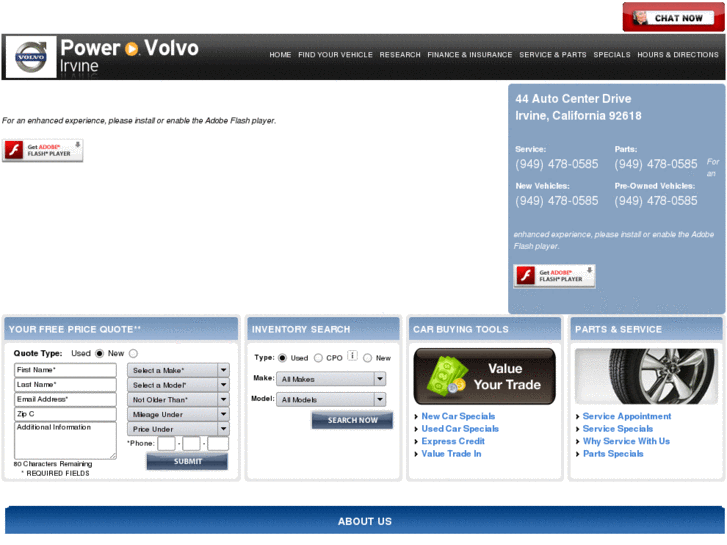Click the middle phone number box

point(191,444)
